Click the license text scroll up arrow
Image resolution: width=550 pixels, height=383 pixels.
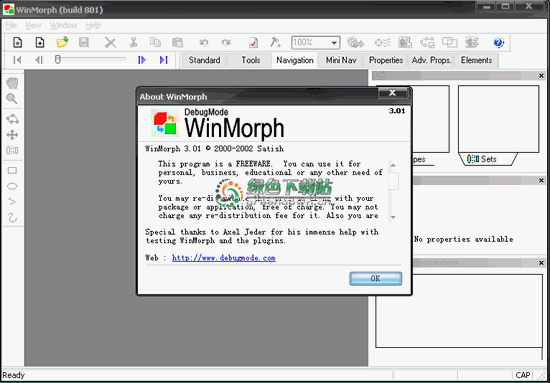pos(393,165)
